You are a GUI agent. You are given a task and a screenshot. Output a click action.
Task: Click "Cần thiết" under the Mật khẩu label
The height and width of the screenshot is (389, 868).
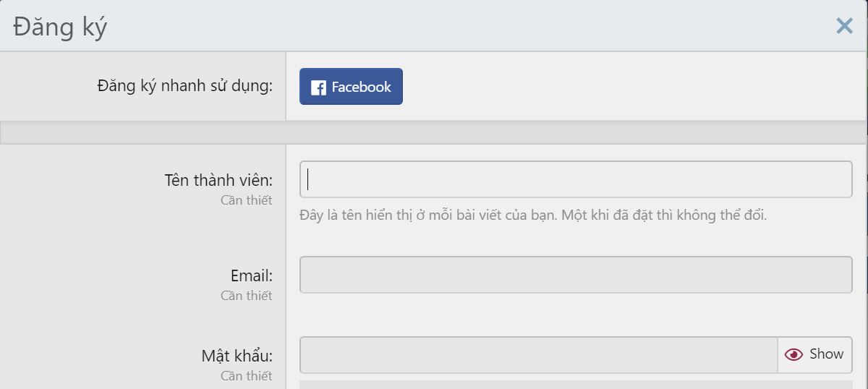[x=246, y=375]
